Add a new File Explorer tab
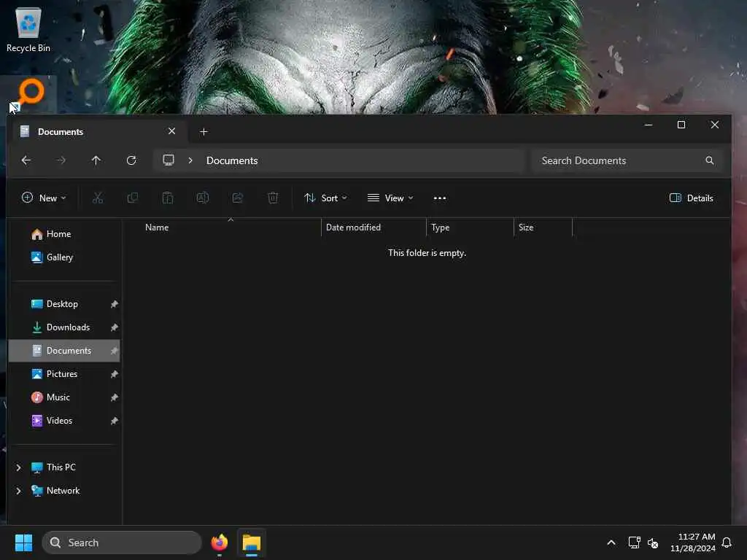Image resolution: width=747 pixels, height=560 pixels. pyautogui.click(x=204, y=131)
